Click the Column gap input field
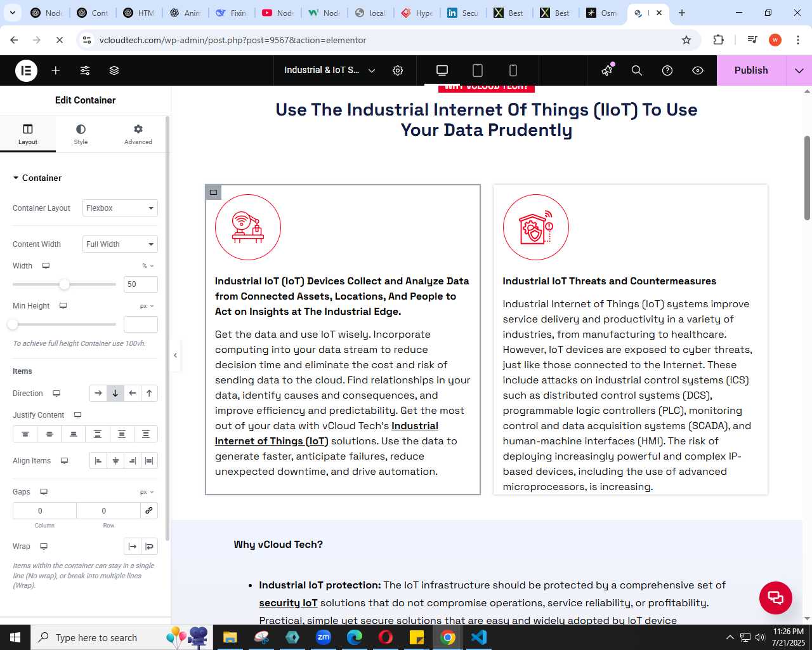Viewport: 812px width, 650px height. pyautogui.click(x=44, y=511)
